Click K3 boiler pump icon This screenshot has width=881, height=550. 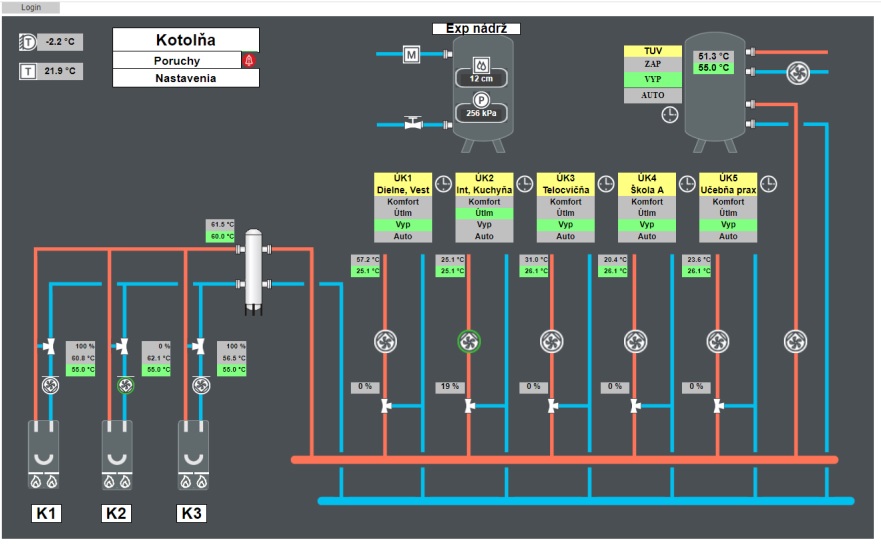[201, 385]
